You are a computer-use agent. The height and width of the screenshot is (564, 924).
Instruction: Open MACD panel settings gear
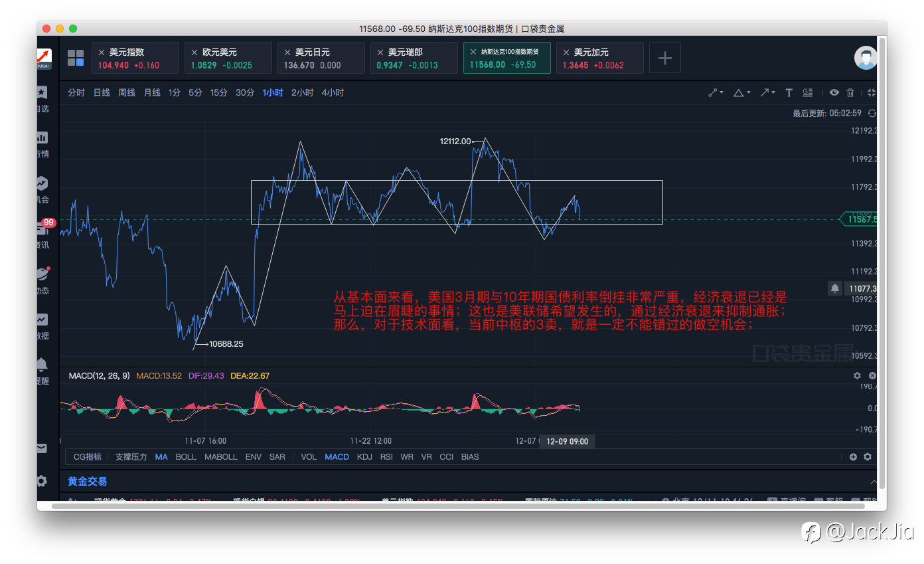tap(857, 376)
